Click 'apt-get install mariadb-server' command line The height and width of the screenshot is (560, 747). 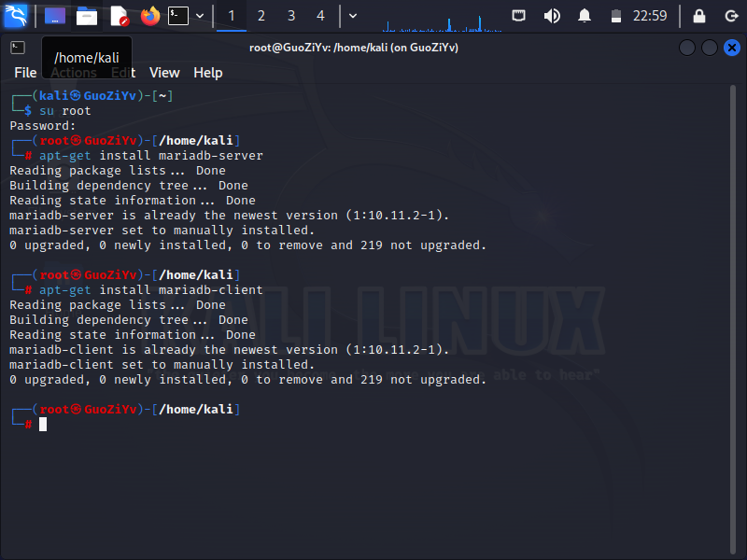click(x=150, y=156)
